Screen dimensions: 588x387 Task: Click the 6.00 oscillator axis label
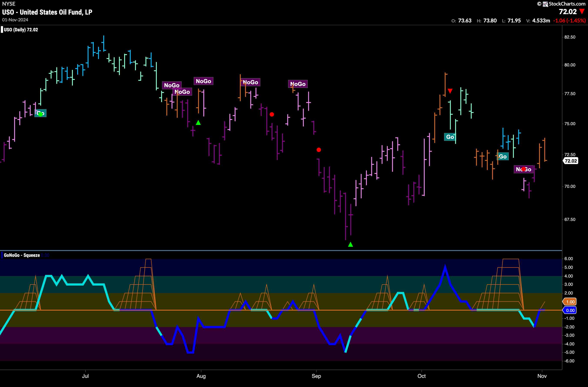[568, 259]
